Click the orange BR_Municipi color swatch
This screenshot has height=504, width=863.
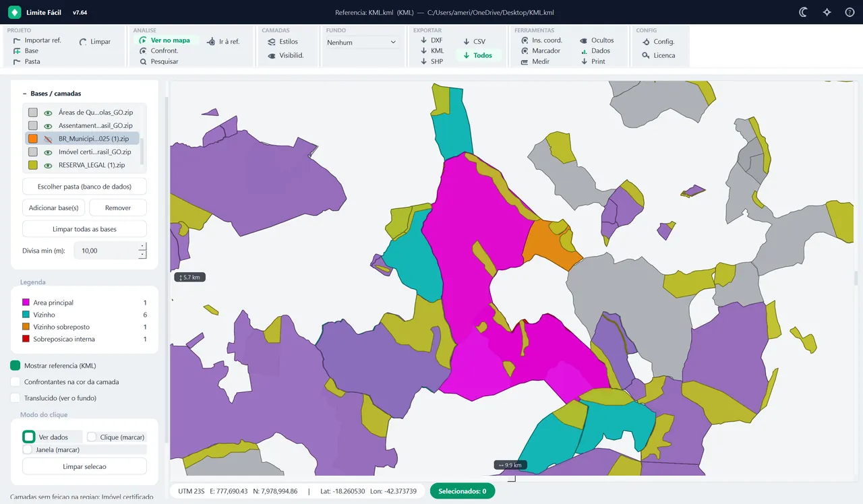(x=33, y=138)
